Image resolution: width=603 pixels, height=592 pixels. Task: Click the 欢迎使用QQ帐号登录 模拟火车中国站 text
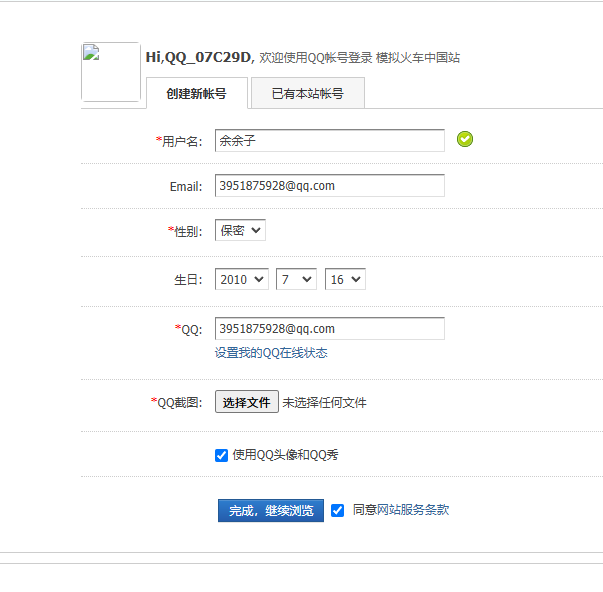tap(360, 58)
